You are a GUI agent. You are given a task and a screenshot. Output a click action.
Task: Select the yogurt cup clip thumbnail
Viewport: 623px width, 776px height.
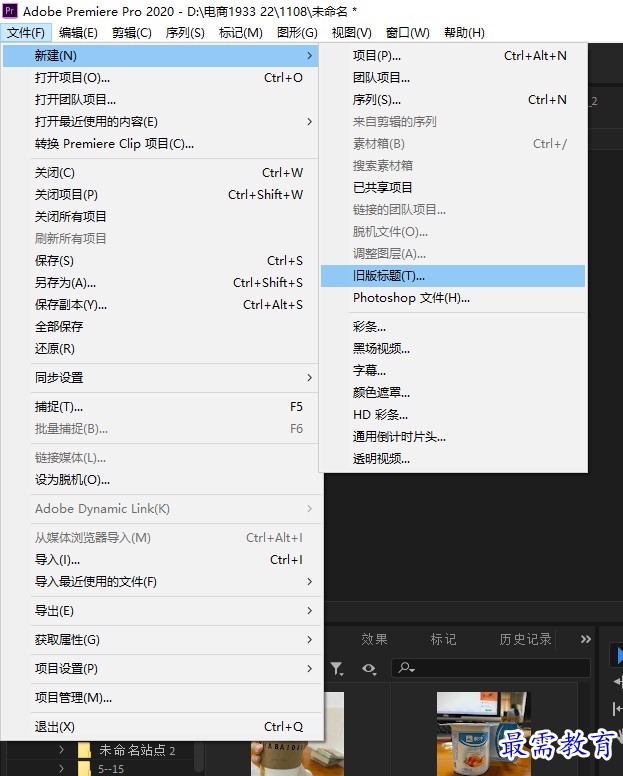click(x=483, y=733)
